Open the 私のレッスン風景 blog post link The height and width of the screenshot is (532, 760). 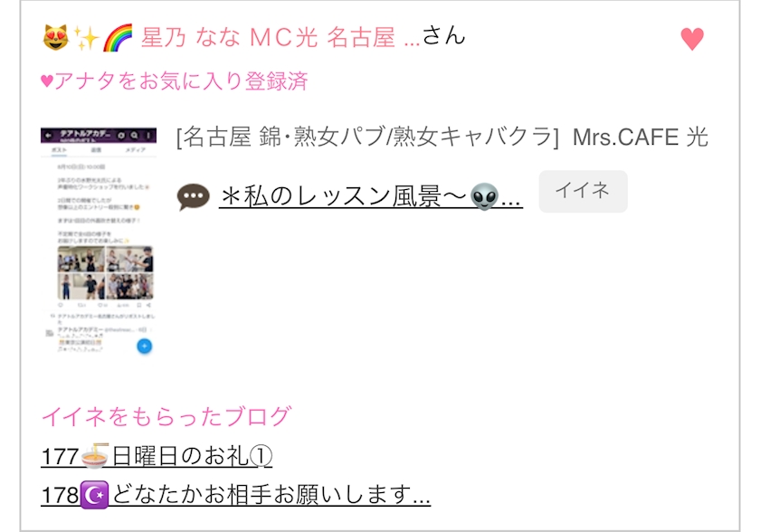click(x=371, y=196)
